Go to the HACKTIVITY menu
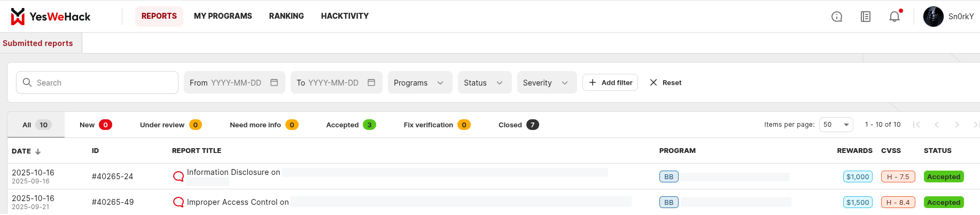The width and height of the screenshot is (980, 215). point(345,16)
